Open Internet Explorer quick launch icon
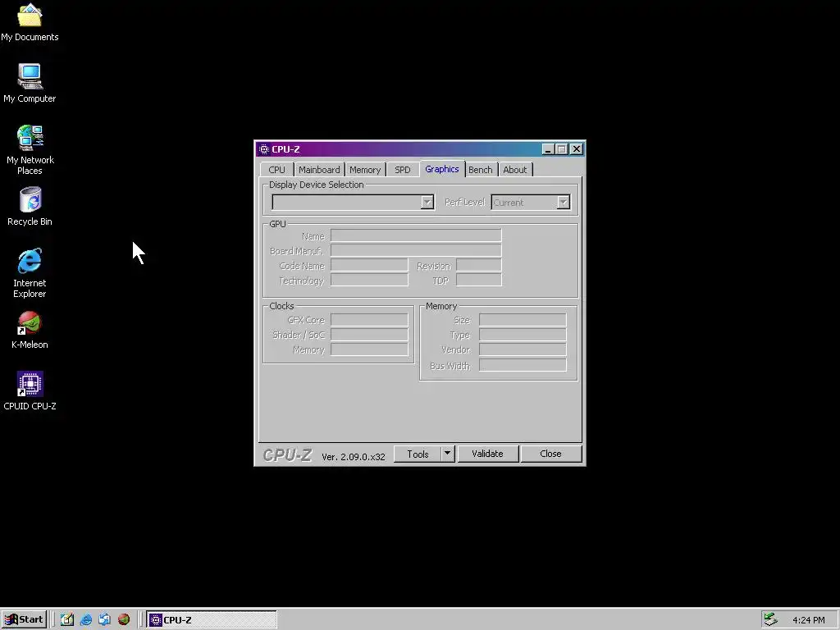Image resolution: width=840 pixels, height=630 pixels. (85, 619)
